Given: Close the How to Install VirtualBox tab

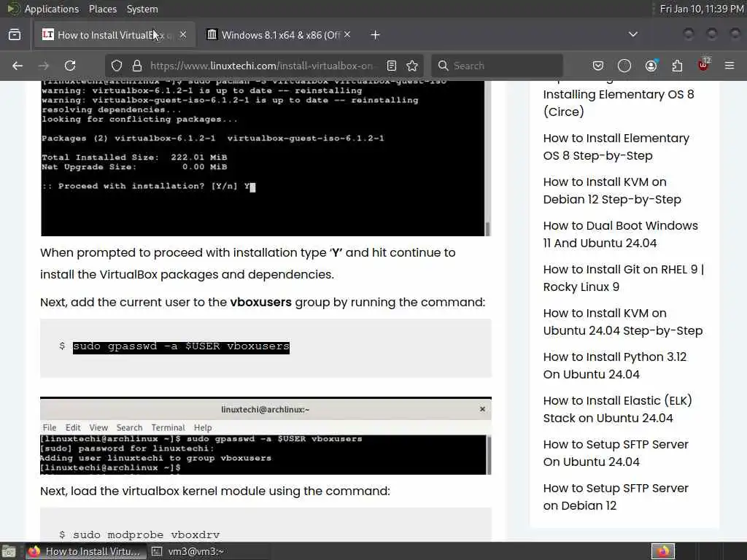Looking at the screenshot, I should pos(183,35).
